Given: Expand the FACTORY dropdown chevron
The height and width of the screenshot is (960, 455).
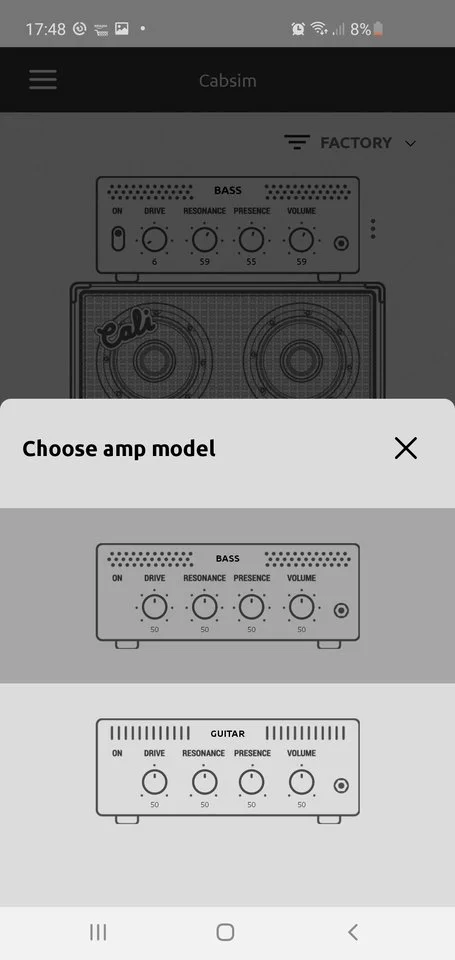Looking at the screenshot, I should click(410, 144).
